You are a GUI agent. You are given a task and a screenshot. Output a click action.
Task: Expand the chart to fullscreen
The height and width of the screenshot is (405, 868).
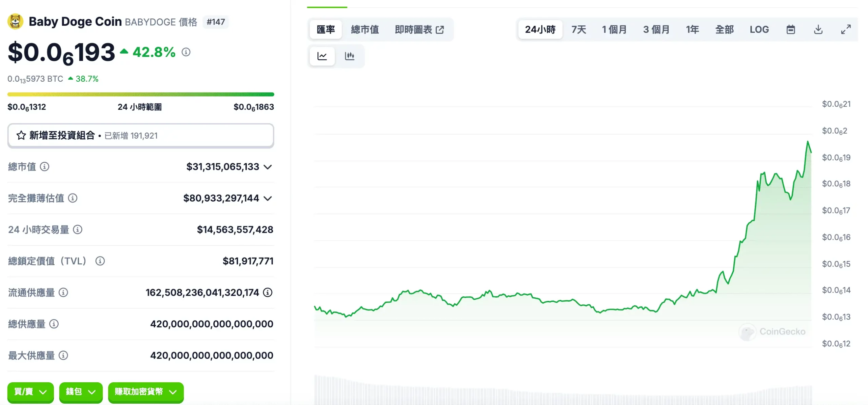pyautogui.click(x=846, y=29)
